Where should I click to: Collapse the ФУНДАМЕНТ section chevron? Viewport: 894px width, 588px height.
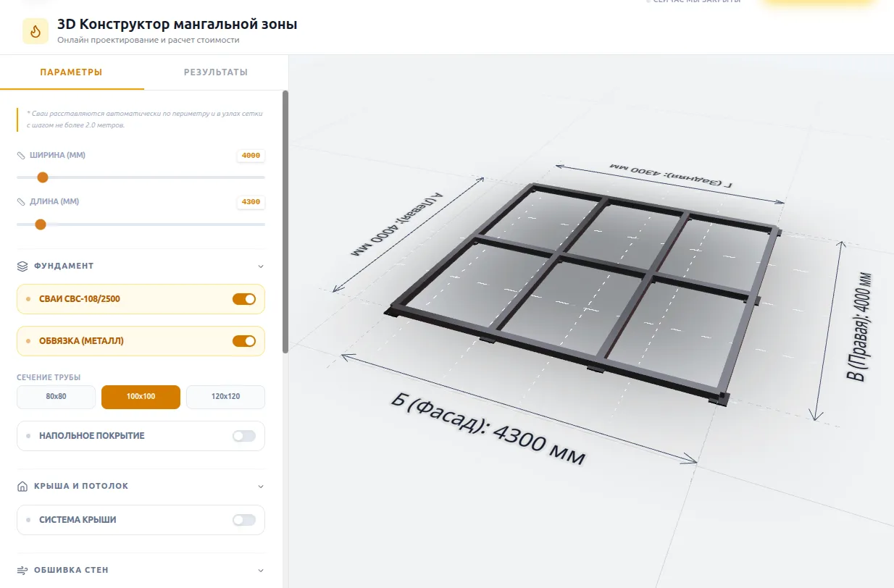click(261, 266)
